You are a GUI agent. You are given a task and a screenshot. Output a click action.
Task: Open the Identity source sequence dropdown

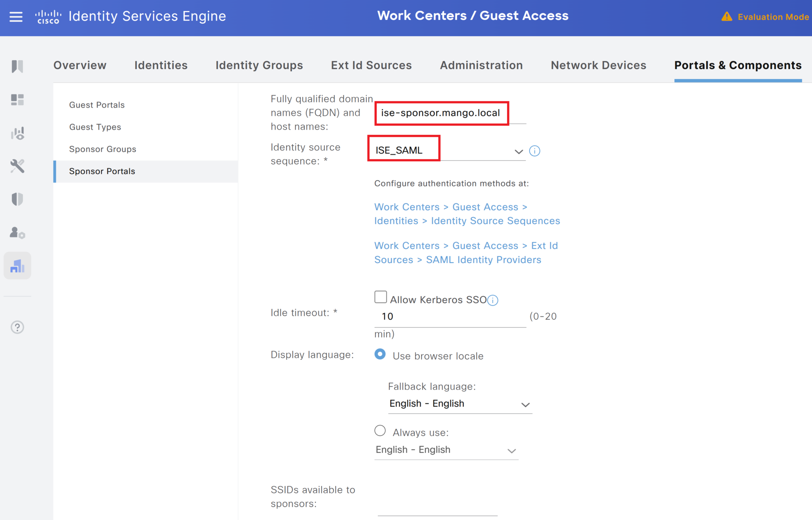(x=519, y=151)
